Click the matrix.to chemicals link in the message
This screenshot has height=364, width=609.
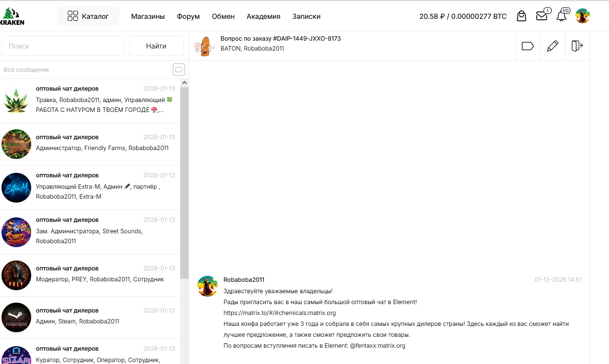(x=280, y=313)
